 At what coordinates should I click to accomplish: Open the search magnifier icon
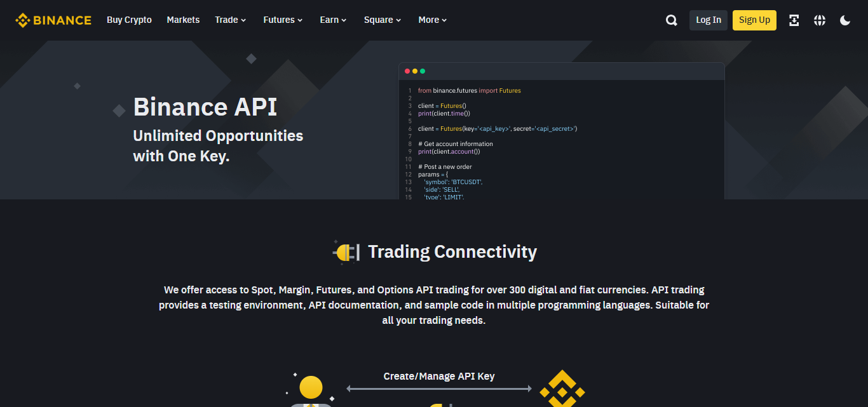pyautogui.click(x=672, y=20)
